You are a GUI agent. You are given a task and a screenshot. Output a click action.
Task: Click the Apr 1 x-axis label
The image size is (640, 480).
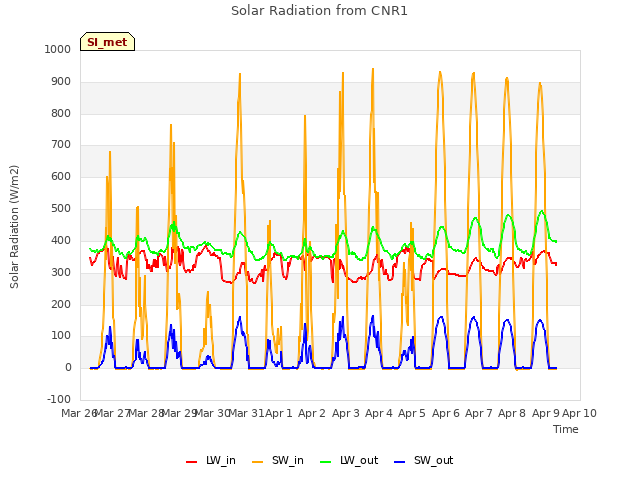pos(279,413)
